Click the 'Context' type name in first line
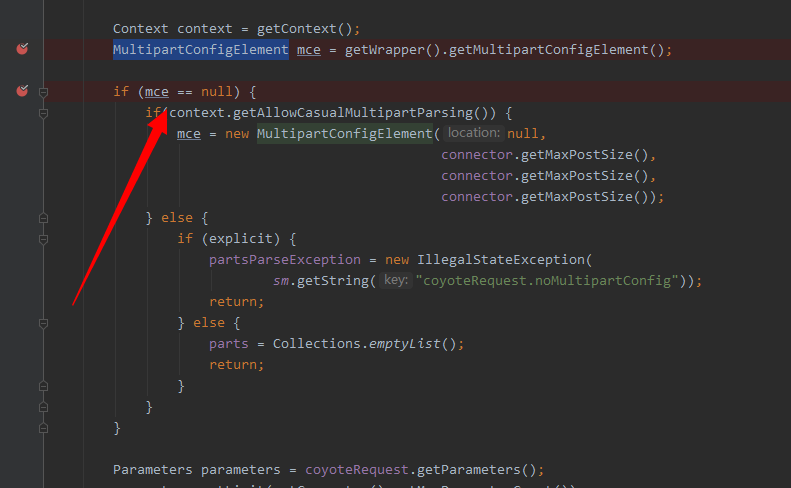This screenshot has height=488, width=791. [x=141, y=29]
